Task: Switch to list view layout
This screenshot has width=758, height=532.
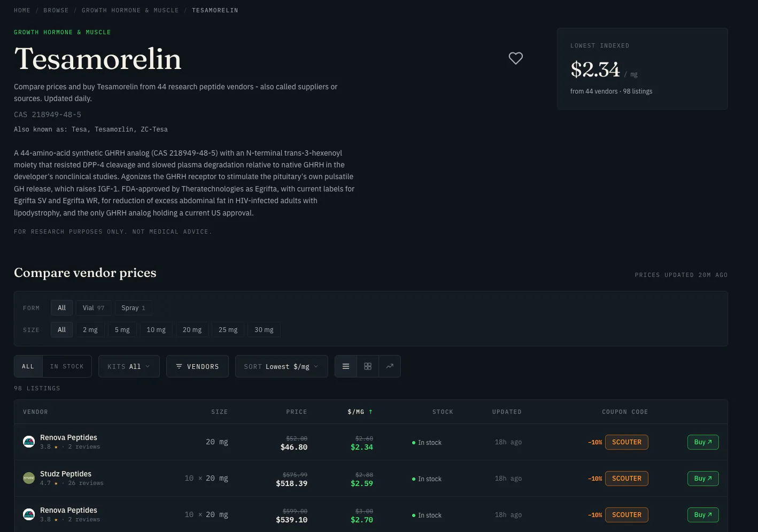Action: coord(346,366)
